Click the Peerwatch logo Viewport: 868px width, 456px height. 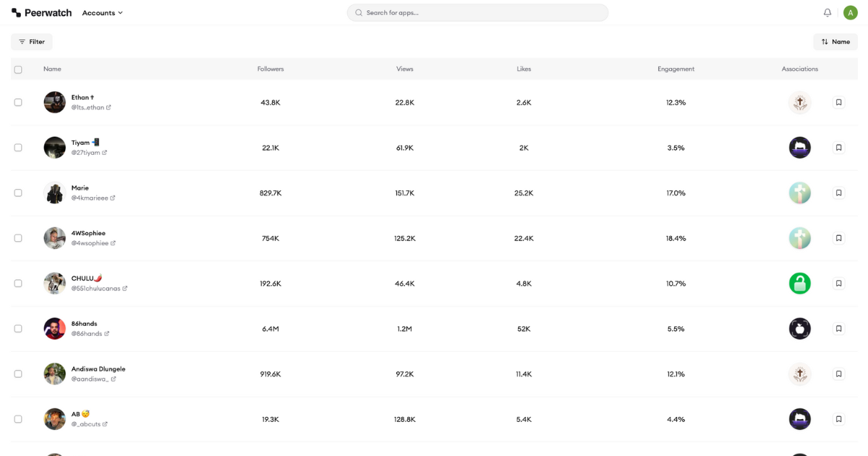[x=41, y=12]
